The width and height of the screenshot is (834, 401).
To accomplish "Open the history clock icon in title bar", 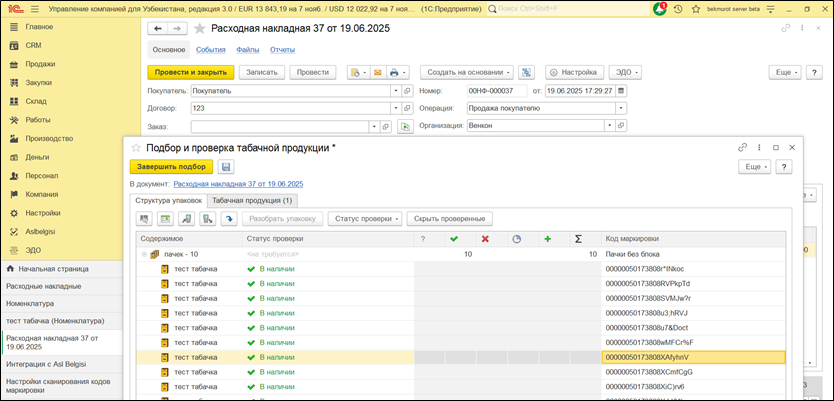I will 679,8.
